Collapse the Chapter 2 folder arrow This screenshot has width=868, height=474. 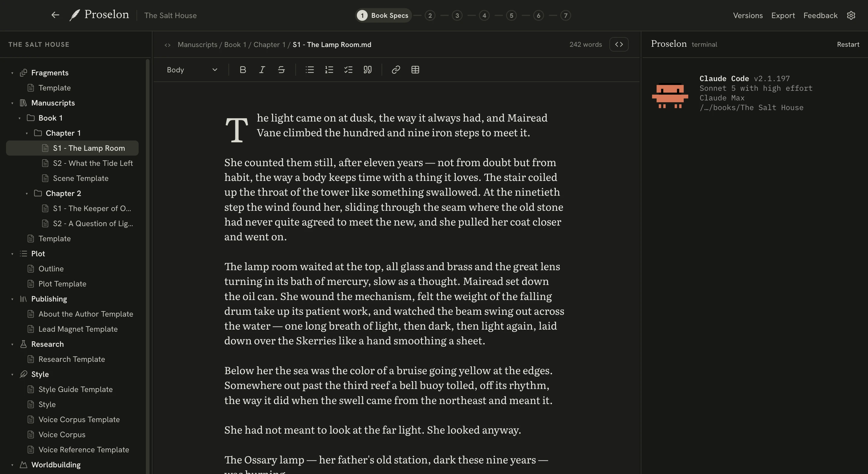coord(27,194)
